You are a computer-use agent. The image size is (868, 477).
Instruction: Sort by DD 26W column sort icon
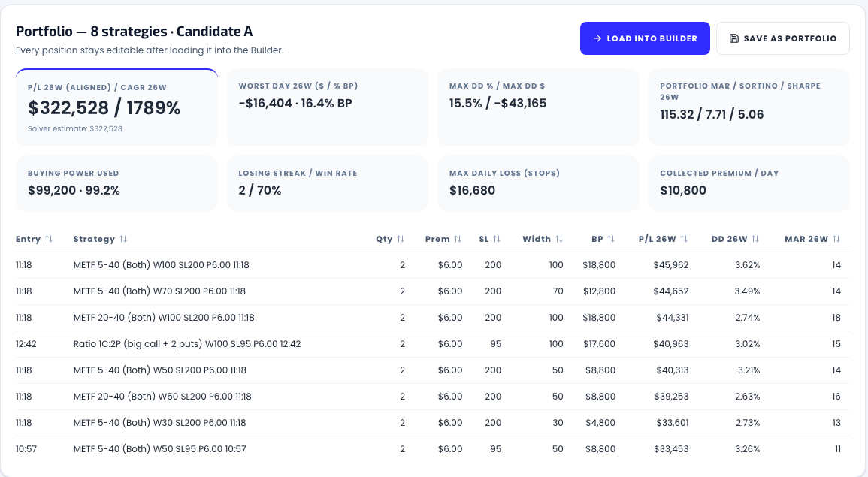755,239
